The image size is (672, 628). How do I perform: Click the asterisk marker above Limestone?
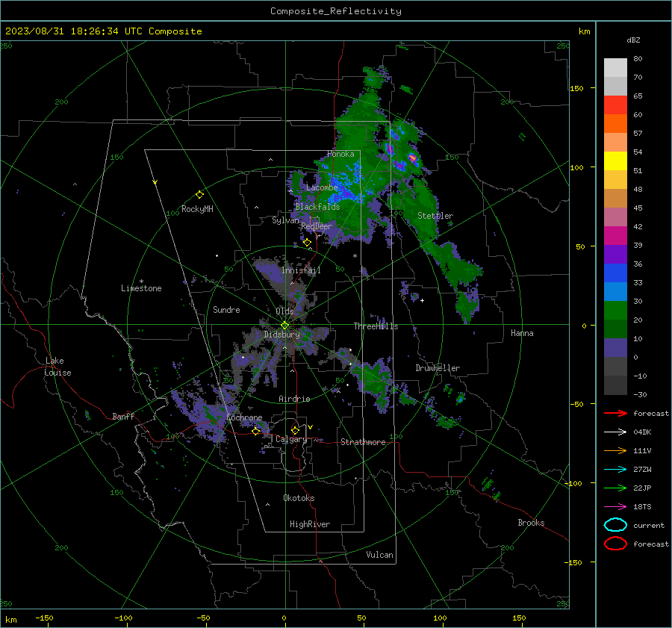(x=141, y=282)
